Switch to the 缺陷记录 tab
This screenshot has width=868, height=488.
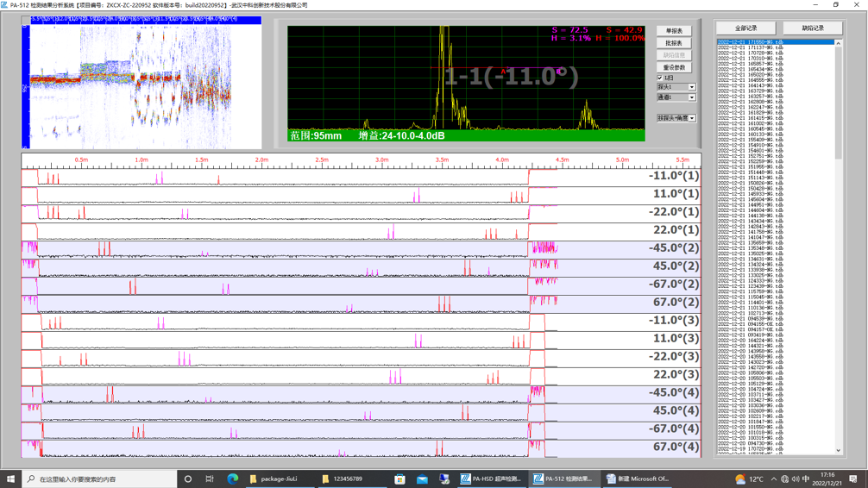pos(813,28)
